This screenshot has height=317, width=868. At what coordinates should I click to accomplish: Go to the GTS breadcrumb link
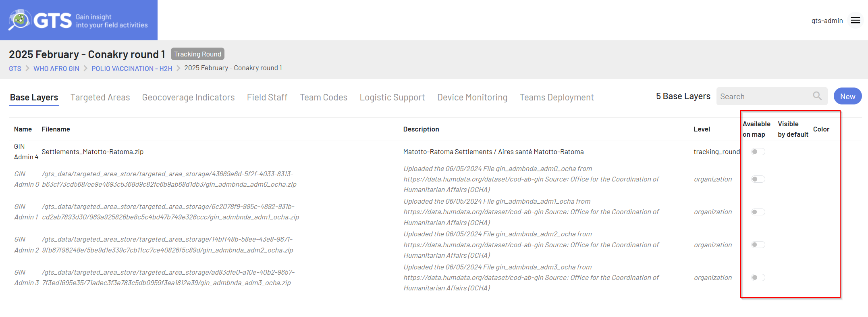coord(15,69)
